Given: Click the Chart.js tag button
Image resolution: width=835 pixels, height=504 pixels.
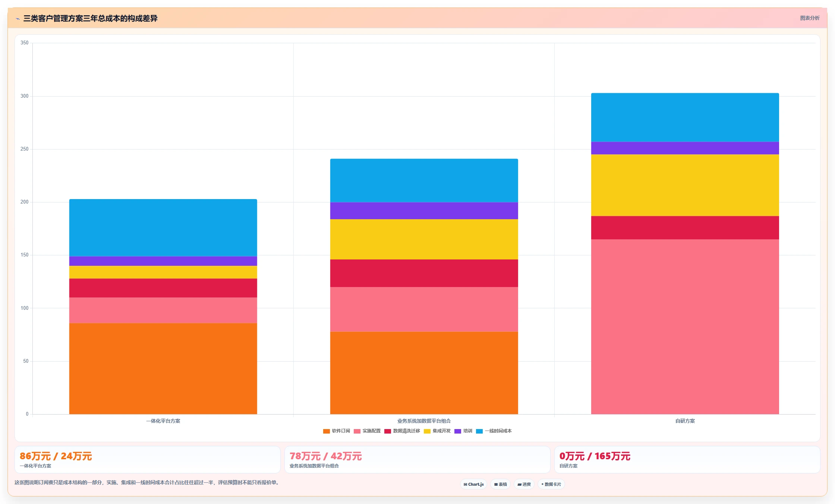Looking at the screenshot, I should (473, 484).
